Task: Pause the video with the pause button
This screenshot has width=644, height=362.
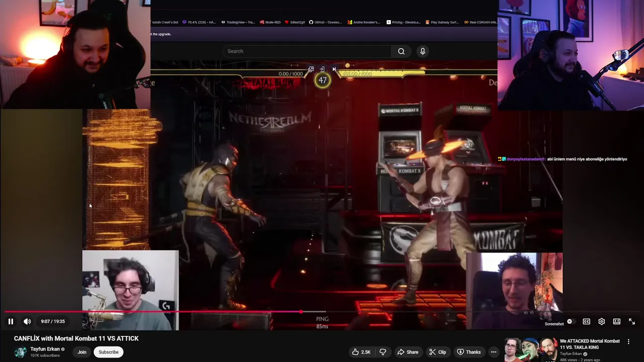Action: pyautogui.click(x=11, y=321)
